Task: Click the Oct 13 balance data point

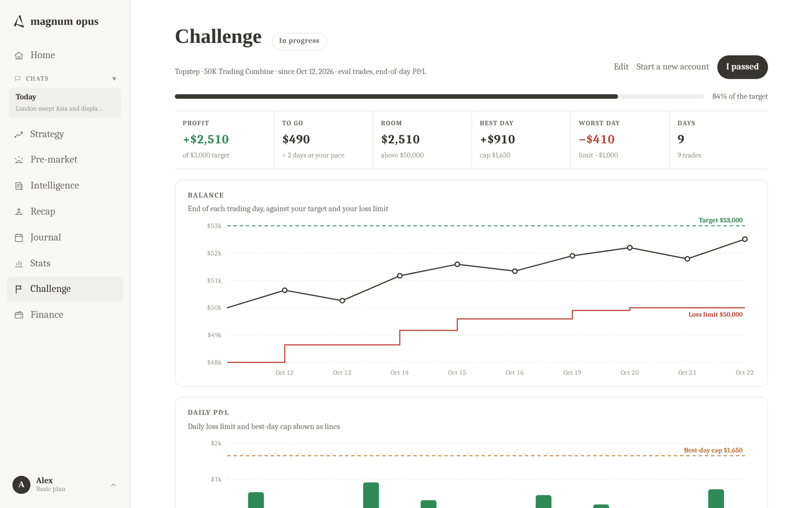Action: (342, 301)
